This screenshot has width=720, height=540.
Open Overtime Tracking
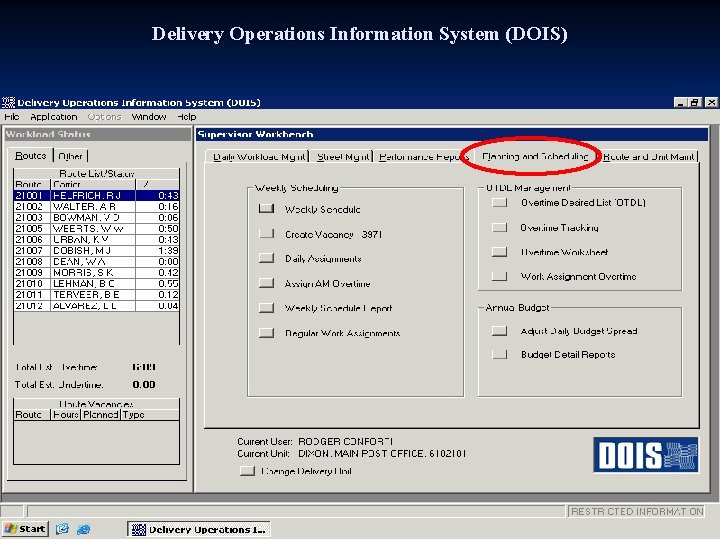click(x=500, y=227)
